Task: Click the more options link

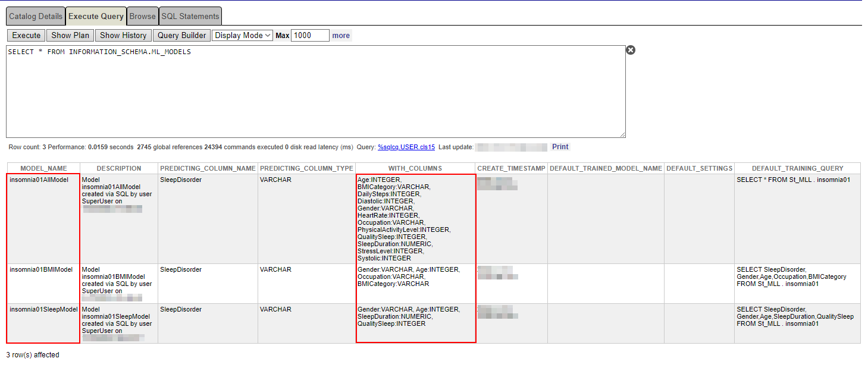Action: tap(341, 36)
